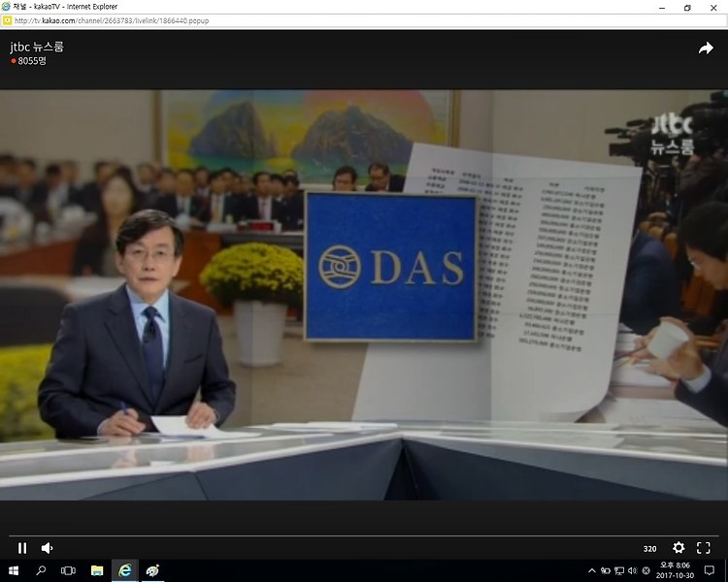Click the URL address bar

(x=364, y=21)
